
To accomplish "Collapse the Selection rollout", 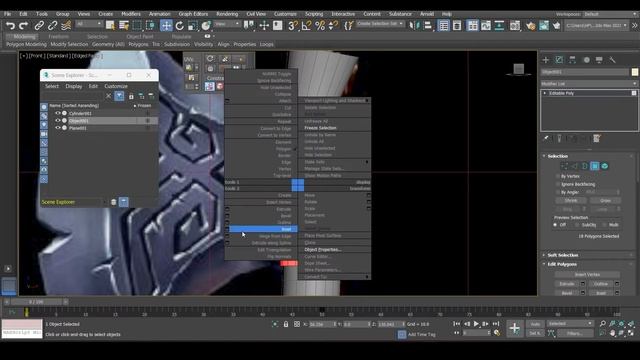I will click(x=558, y=156).
